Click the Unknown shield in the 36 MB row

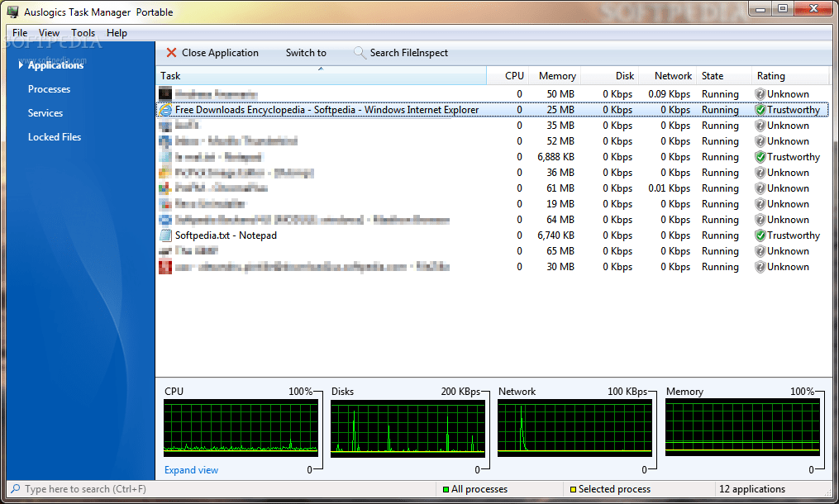click(760, 173)
